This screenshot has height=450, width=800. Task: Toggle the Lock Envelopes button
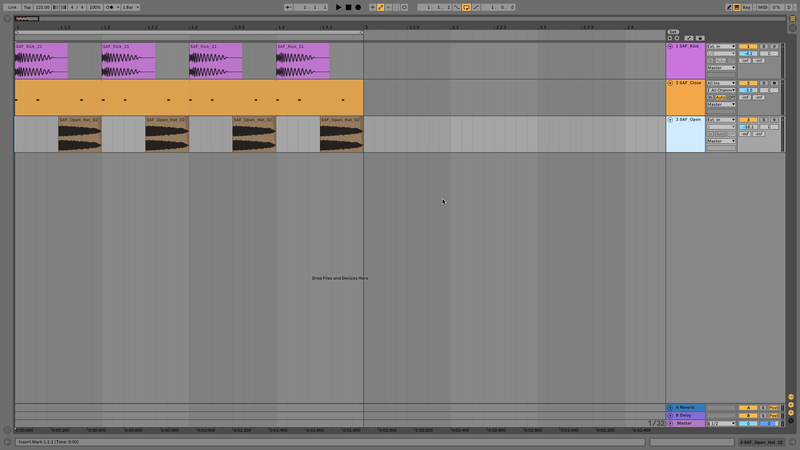[700, 38]
